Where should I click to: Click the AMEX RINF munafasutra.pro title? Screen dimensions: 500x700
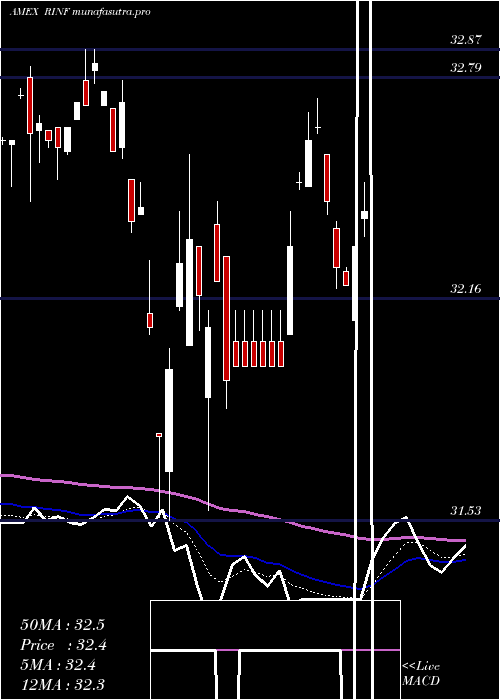(x=80, y=12)
